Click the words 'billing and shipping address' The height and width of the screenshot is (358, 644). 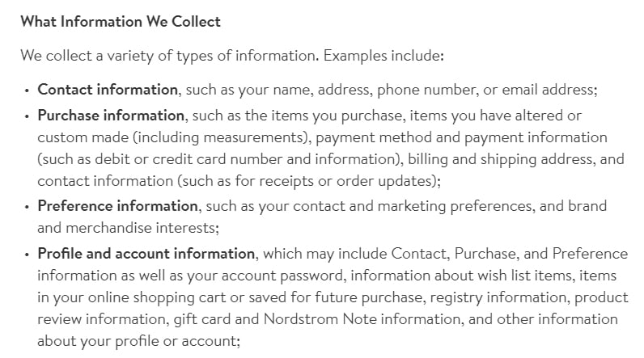(500, 159)
